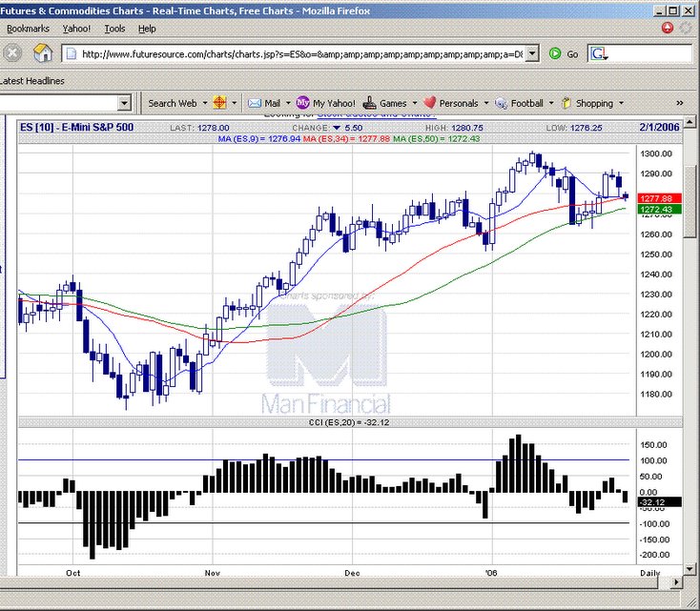Screen dimensions: 700x611
Task: Click the 150.00 CCI axis label
Action: coord(653,444)
